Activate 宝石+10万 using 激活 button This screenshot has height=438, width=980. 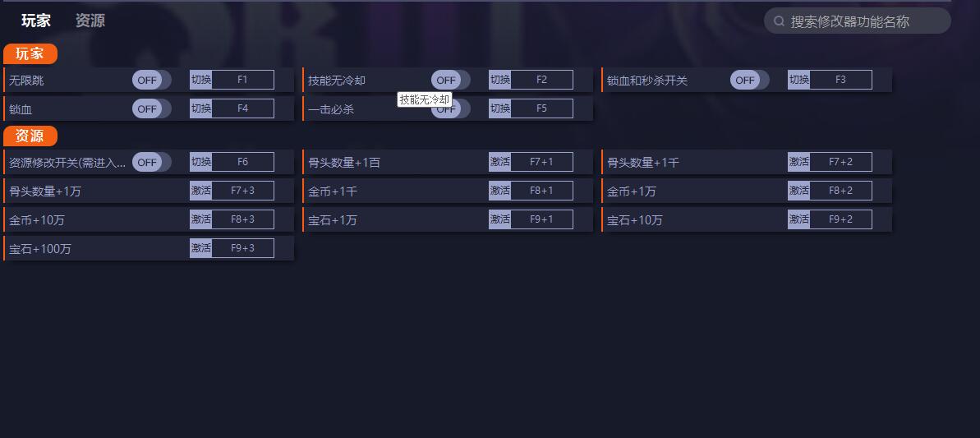(x=798, y=219)
